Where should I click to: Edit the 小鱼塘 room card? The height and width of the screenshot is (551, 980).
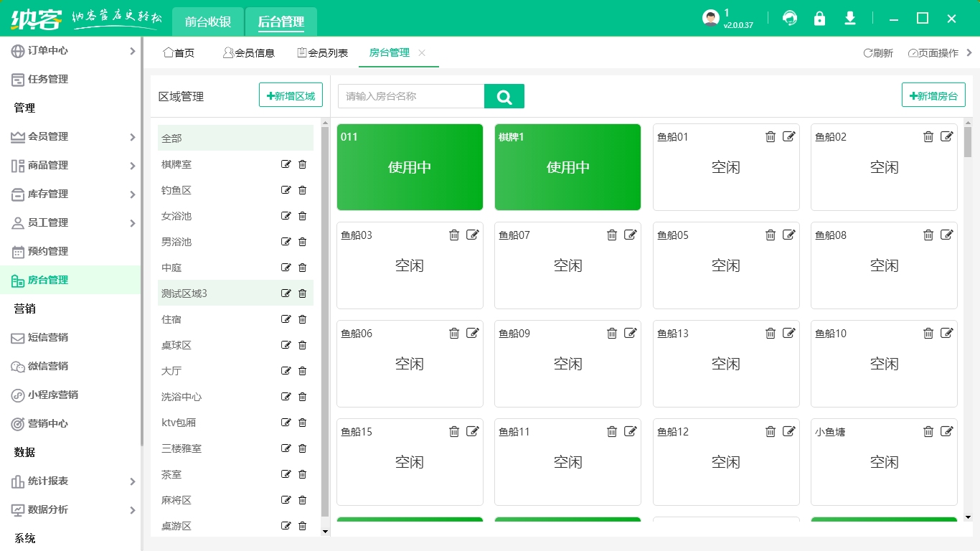947,431
